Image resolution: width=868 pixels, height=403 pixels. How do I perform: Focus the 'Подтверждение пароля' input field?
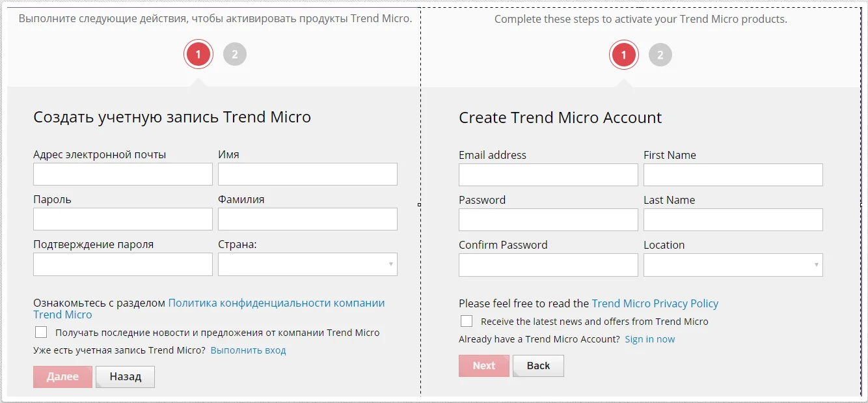123,264
